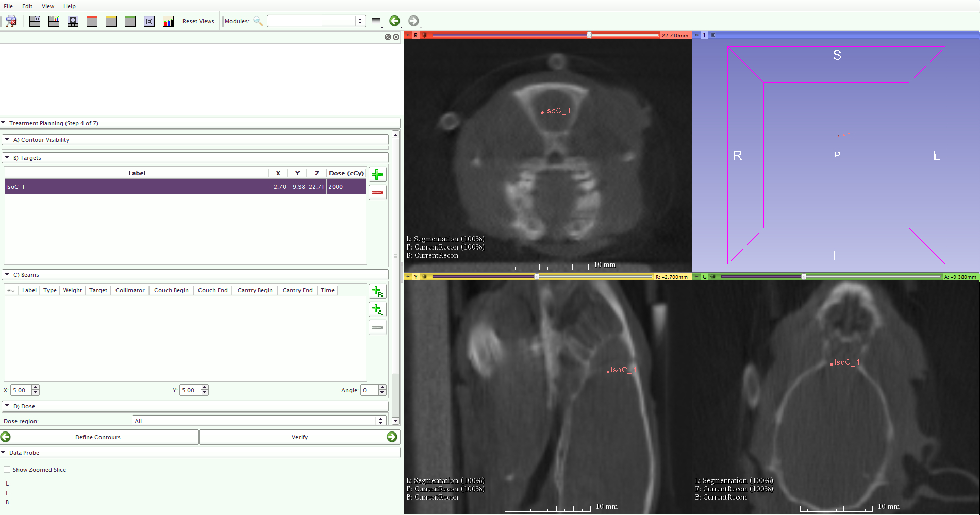Click the Reset Views button
This screenshot has width=980, height=515.
coord(198,21)
